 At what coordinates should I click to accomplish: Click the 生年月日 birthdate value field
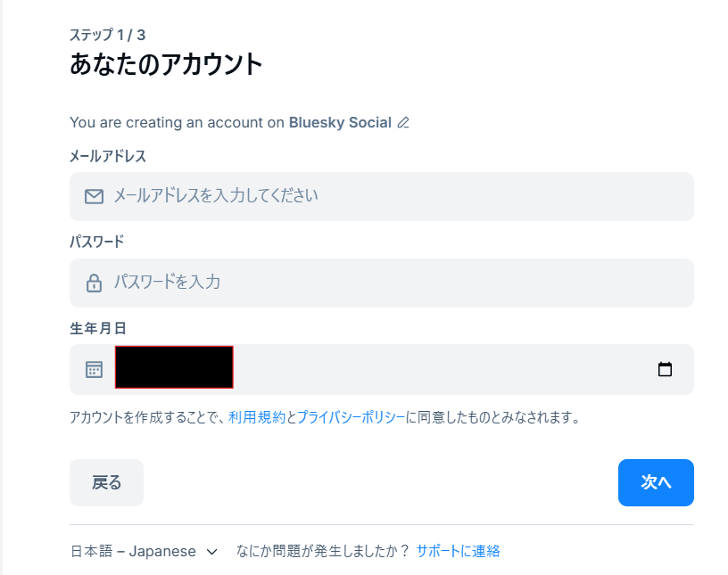tap(174, 367)
